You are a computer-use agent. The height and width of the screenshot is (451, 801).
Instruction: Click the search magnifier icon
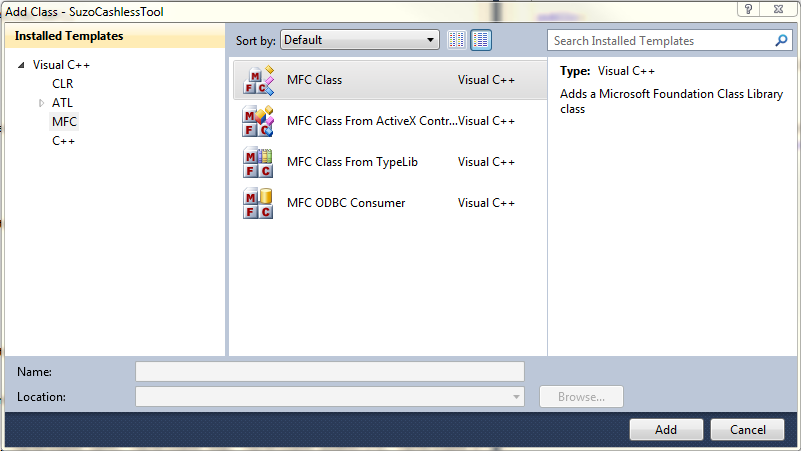[x=782, y=41]
